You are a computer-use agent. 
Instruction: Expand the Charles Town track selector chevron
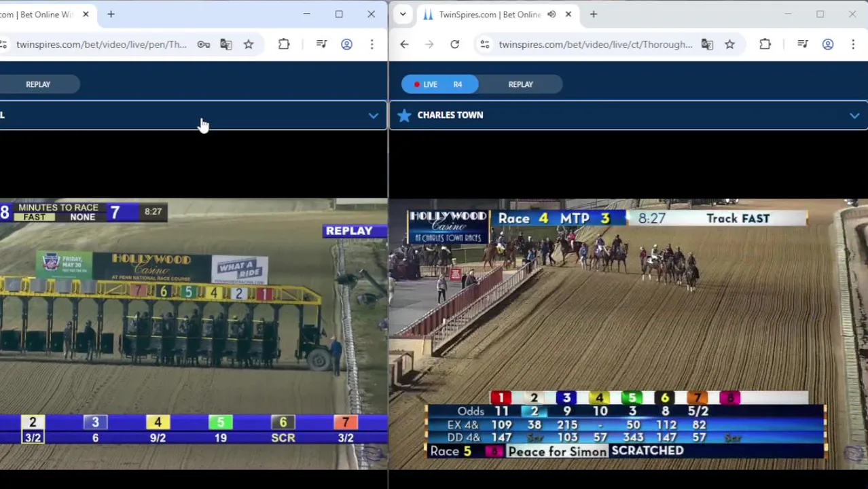(x=854, y=116)
